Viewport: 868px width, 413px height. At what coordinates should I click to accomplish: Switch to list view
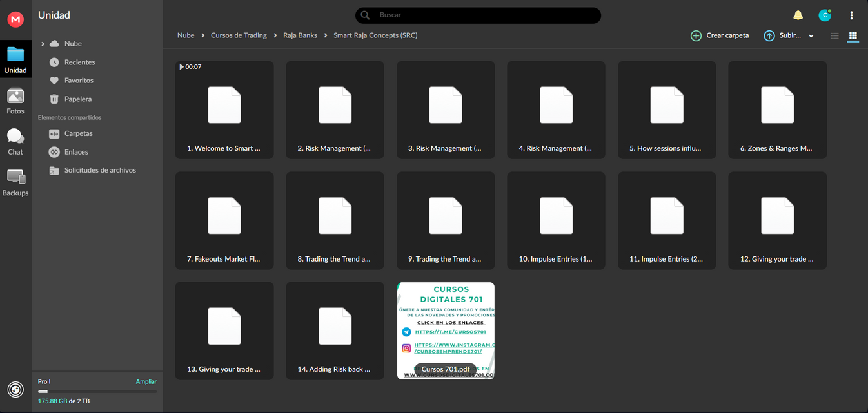[x=834, y=36]
